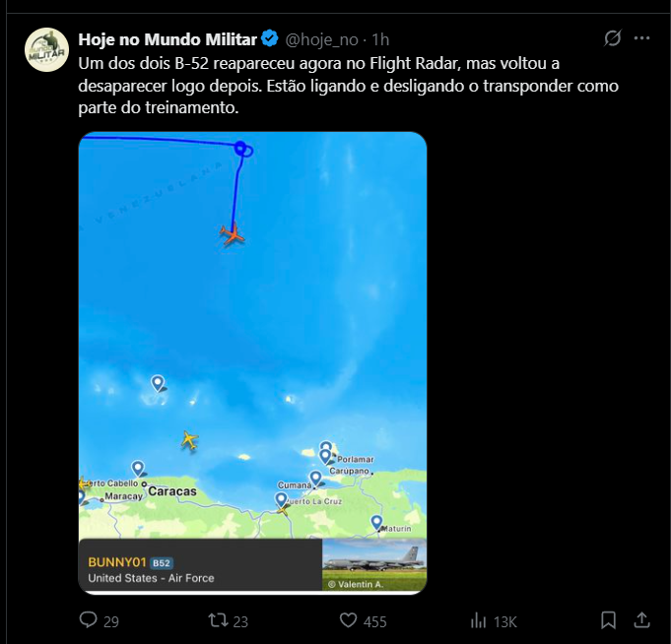Viewport: 671px width, 644px height.
Task: Click the blue verified badge
Action: [270, 39]
